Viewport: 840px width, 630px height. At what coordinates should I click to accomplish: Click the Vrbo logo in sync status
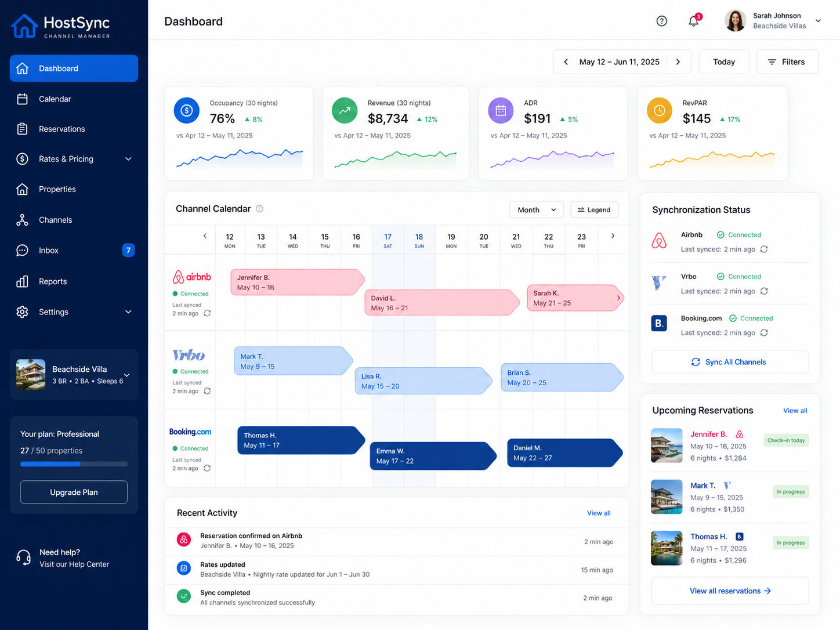[x=659, y=283]
